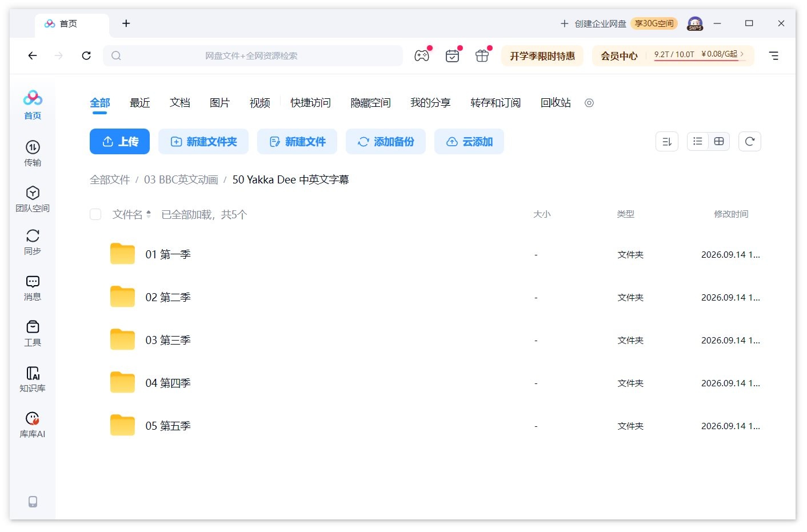807x532 pixels.
Task: Go to 03 BBC英文动画 breadcrumb
Action: click(x=181, y=179)
